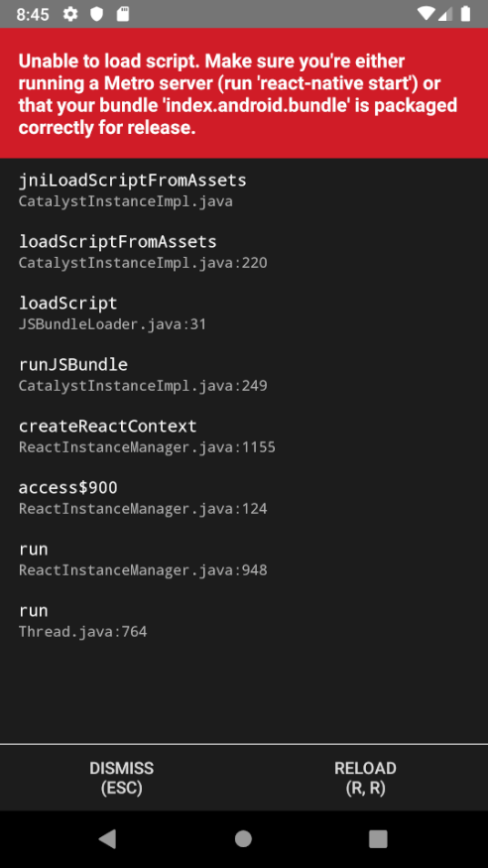The image size is (488, 868).
Task: Tap the Wi-Fi signal status icon
Action: point(427,15)
